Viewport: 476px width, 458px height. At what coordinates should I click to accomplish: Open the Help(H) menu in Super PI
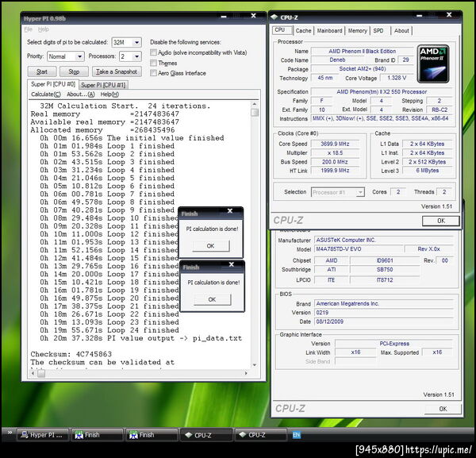(x=109, y=94)
